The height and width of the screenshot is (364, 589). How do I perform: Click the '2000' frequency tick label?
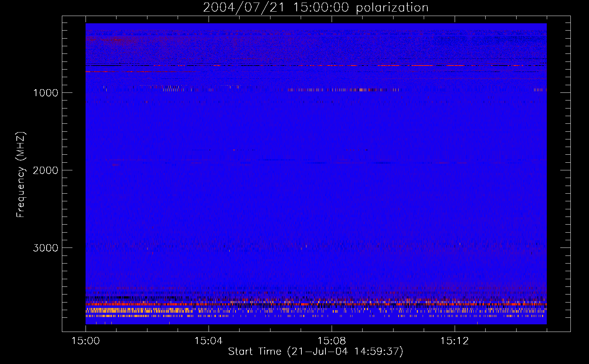46,170
